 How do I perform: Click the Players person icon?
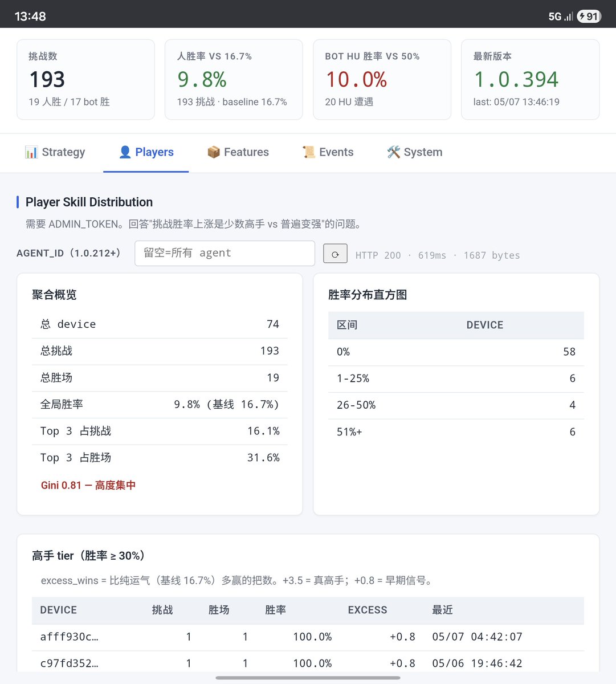[x=125, y=152]
